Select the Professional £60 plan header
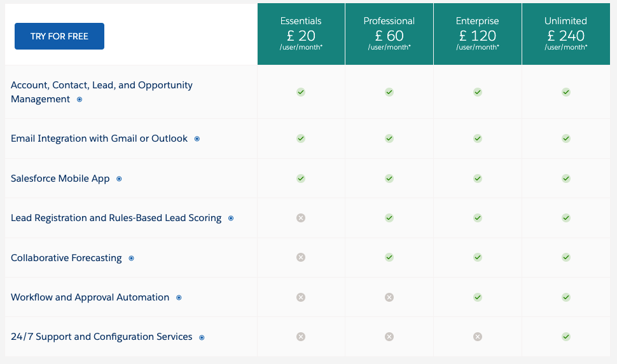This screenshot has width=617, height=364. [x=389, y=34]
